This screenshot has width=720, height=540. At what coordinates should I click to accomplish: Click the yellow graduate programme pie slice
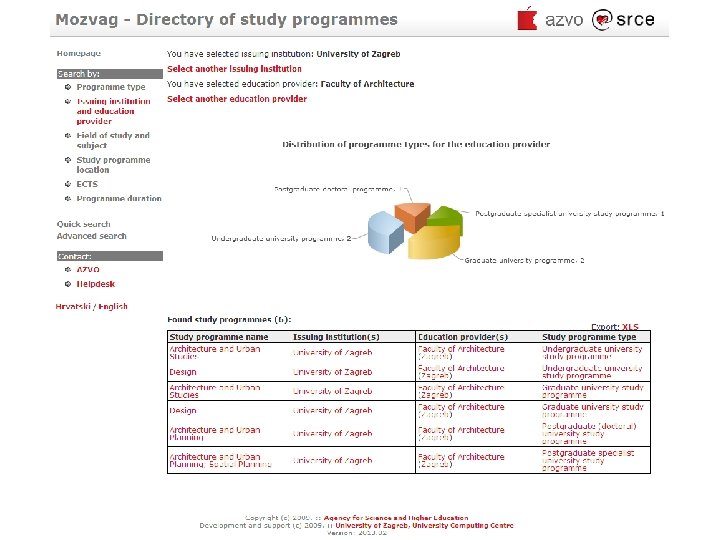click(434, 242)
